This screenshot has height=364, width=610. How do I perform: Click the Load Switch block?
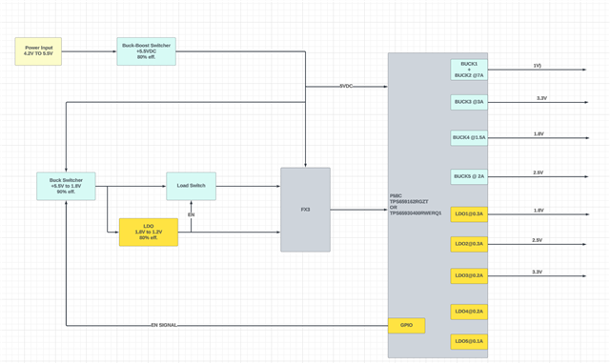(191, 186)
